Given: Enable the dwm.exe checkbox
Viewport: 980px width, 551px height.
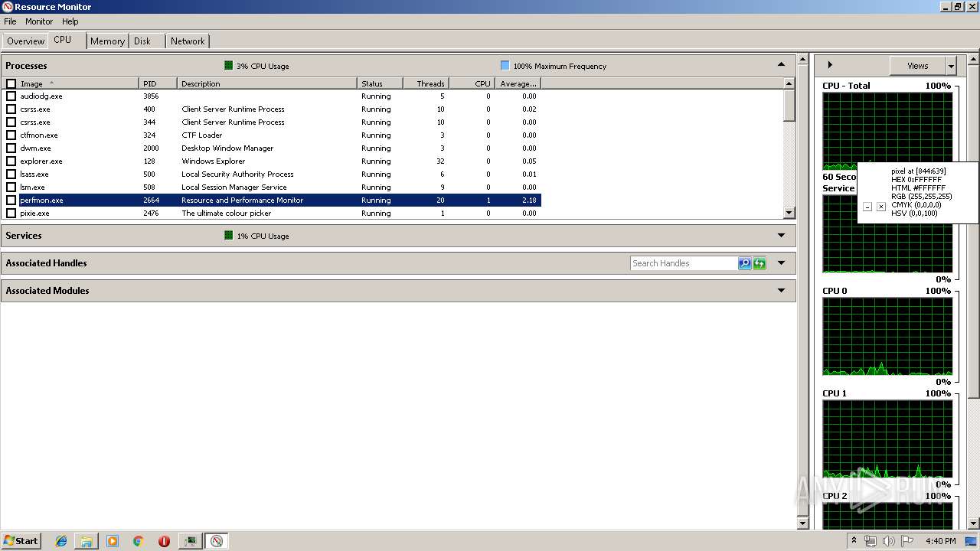Looking at the screenshot, I should point(11,148).
